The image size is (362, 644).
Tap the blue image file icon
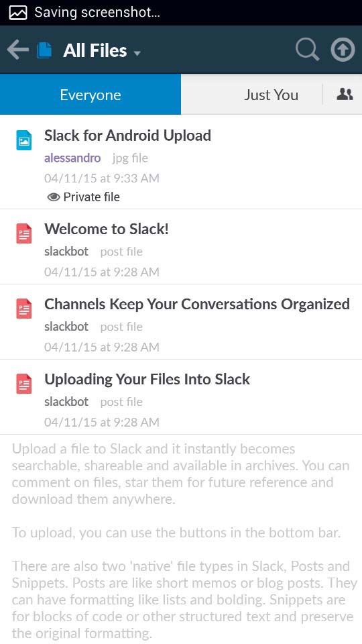point(24,140)
